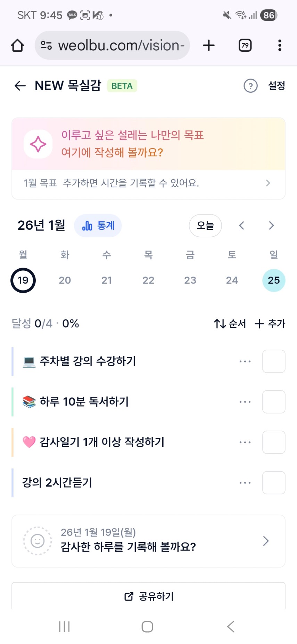Go to next week with right chevron
The height and width of the screenshot is (644, 297).
(271, 226)
